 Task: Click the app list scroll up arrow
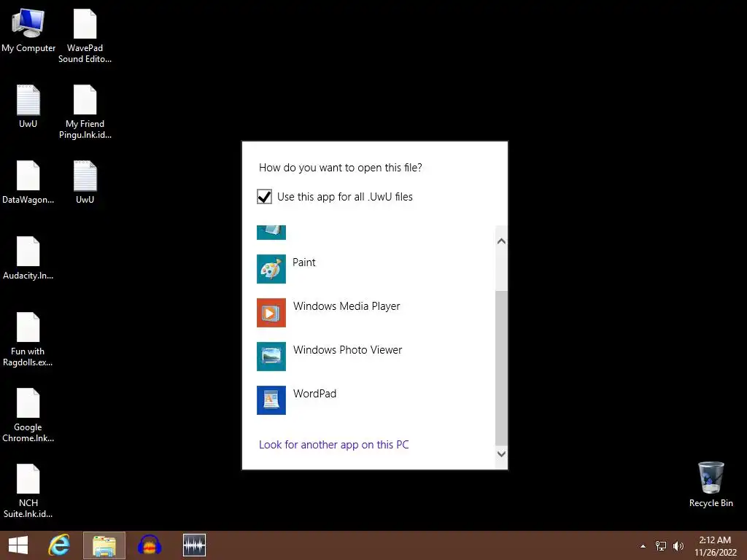tap(501, 241)
